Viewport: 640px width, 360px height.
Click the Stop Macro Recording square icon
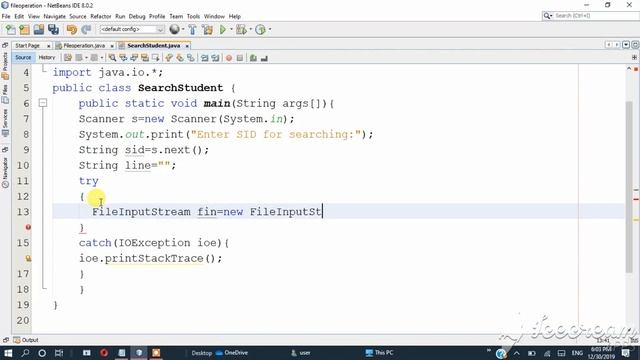pyautogui.click(x=240, y=58)
